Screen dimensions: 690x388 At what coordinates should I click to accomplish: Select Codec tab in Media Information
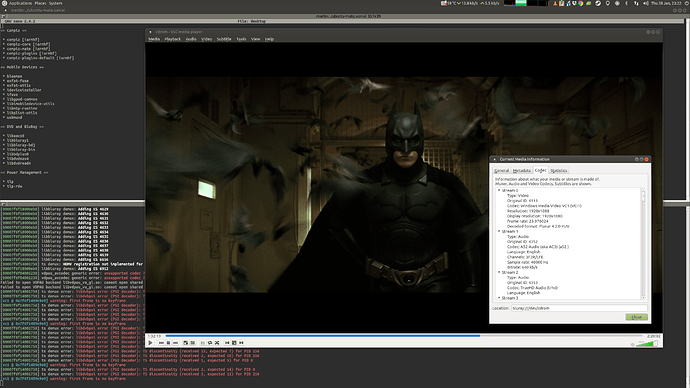pyautogui.click(x=540, y=170)
